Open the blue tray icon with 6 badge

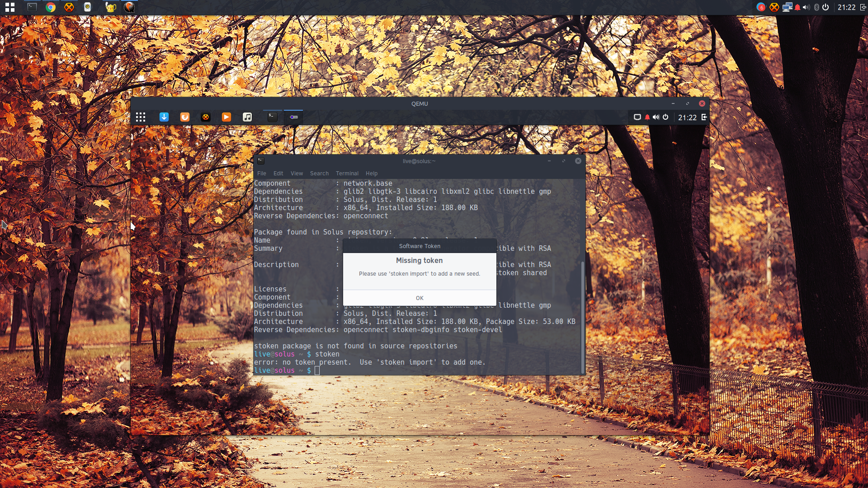(x=761, y=7)
